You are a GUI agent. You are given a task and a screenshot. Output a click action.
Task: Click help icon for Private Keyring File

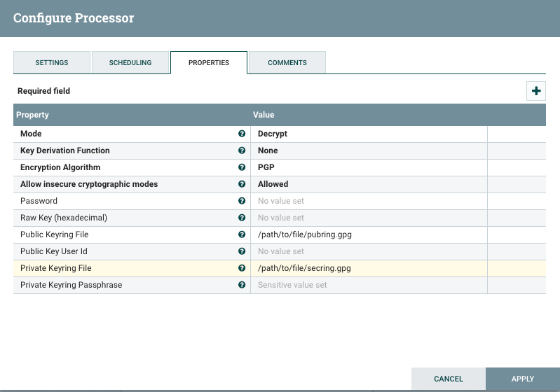pos(242,268)
